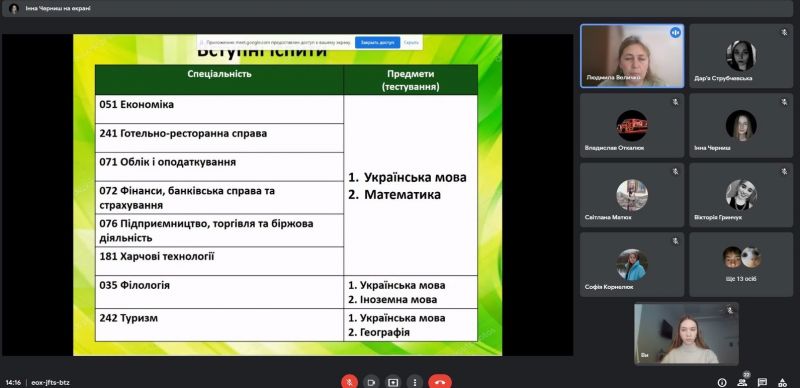Click the hide link in the sharing banner
The width and height of the screenshot is (800, 388).
pos(411,42)
